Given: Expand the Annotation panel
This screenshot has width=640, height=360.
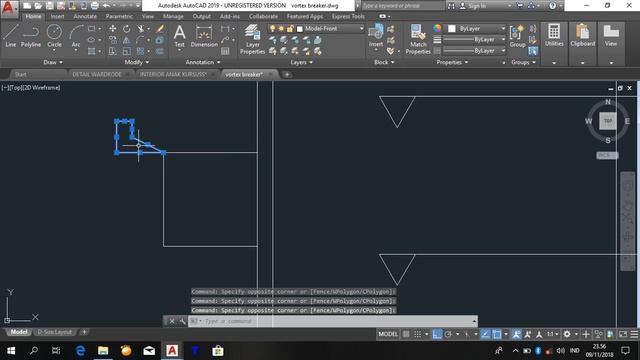Looking at the screenshot, I should point(203,62).
